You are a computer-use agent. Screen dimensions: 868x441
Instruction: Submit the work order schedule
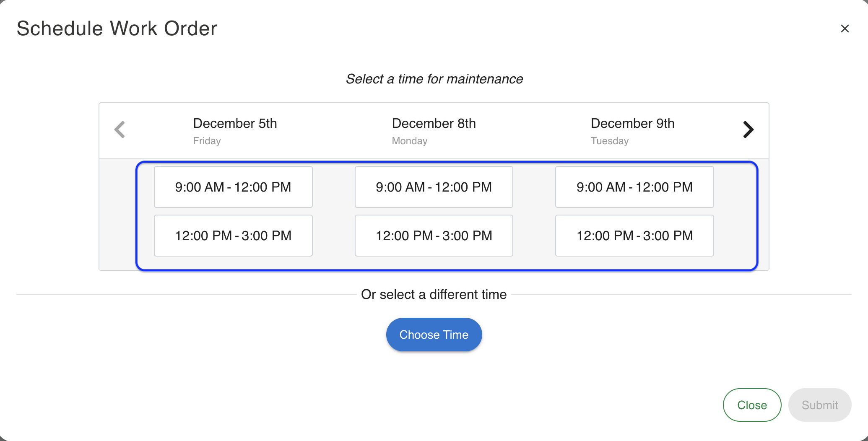[x=819, y=405]
